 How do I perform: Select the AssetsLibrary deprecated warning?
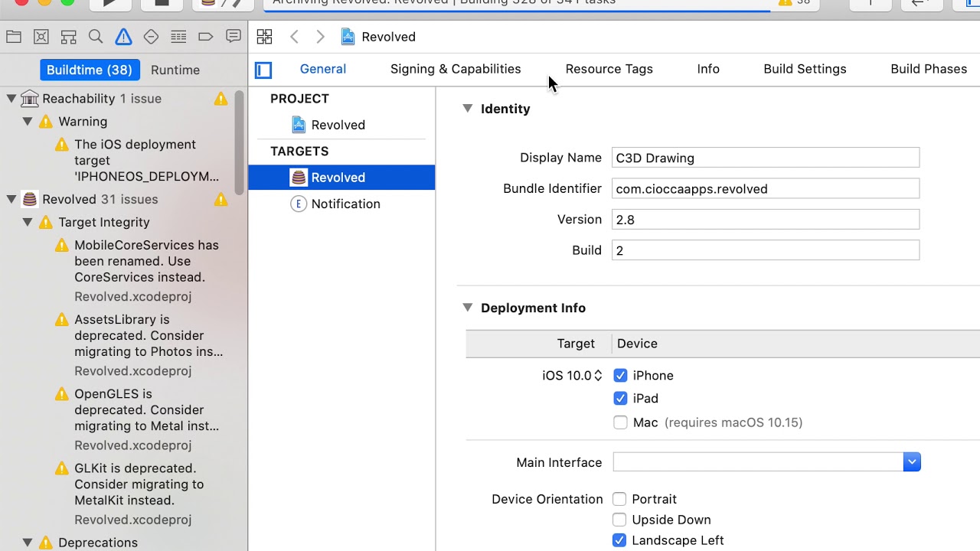[x=138, y=344]
